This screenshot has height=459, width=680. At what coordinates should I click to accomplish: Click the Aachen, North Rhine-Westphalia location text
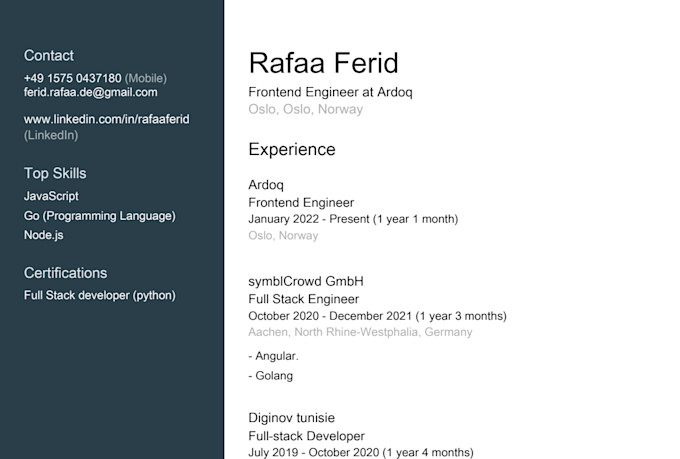360,332
